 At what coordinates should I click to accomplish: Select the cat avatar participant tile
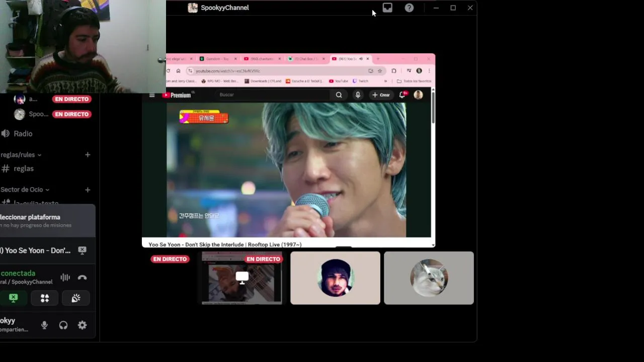[x=429, y=278]
